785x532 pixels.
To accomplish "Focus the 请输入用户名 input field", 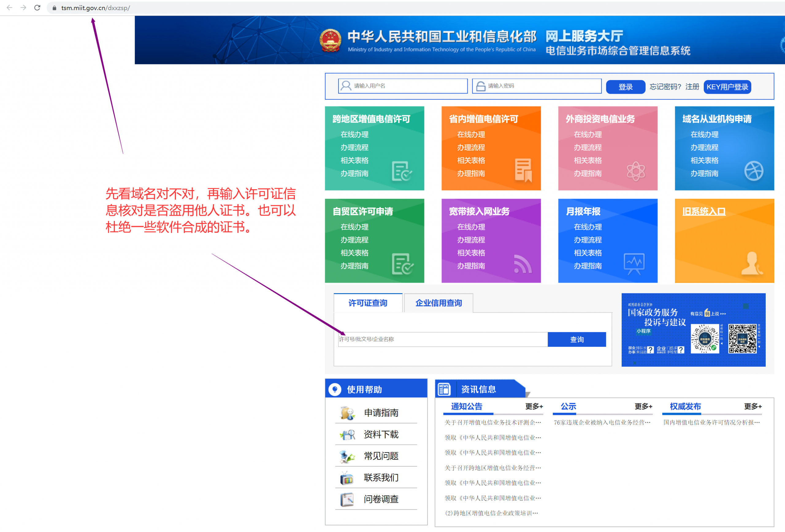I will tap(403, 86).
